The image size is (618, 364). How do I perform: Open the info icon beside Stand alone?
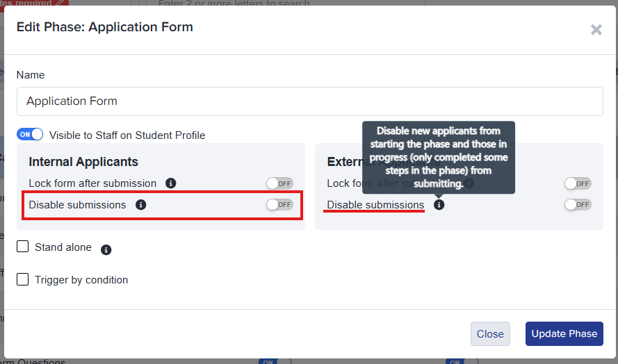coord(106,249)
